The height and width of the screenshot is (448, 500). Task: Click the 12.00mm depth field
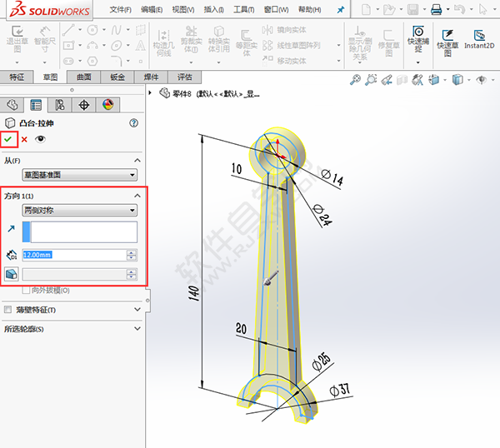[x=74, y=255]
